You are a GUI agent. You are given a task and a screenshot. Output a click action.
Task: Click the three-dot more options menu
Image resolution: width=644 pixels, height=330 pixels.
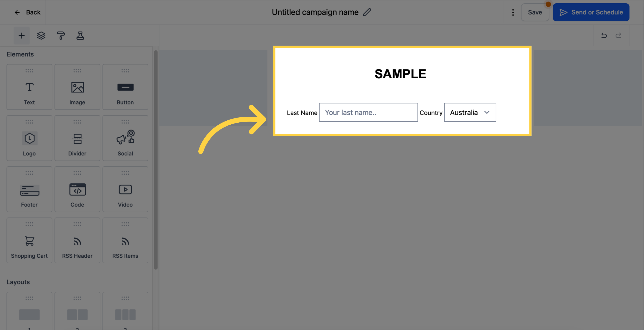tap(513, 12)
